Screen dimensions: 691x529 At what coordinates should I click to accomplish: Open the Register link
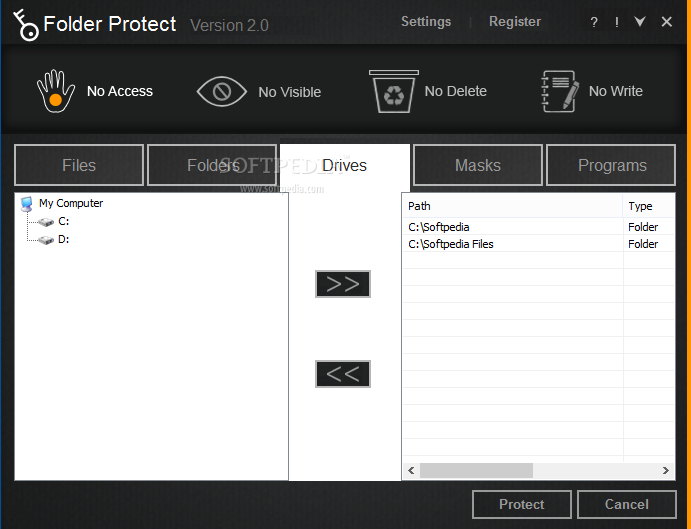(515, 22)
